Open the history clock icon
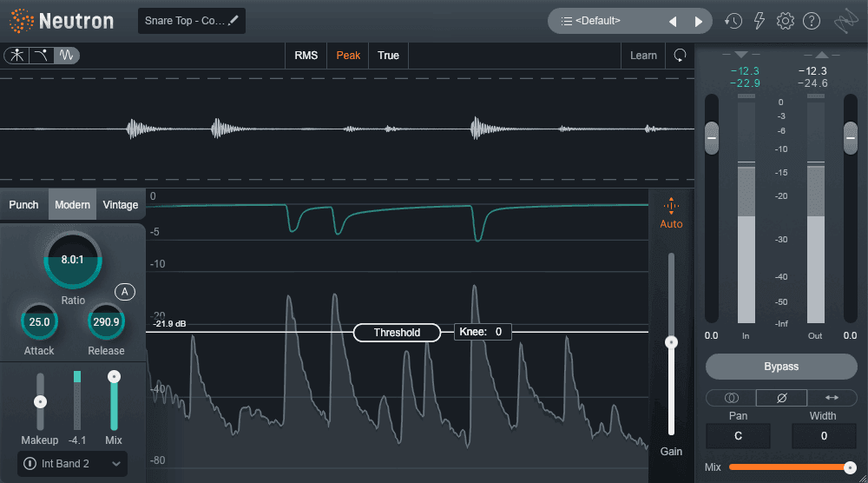This screenshot has width=868, height=483. coord(733,21)
